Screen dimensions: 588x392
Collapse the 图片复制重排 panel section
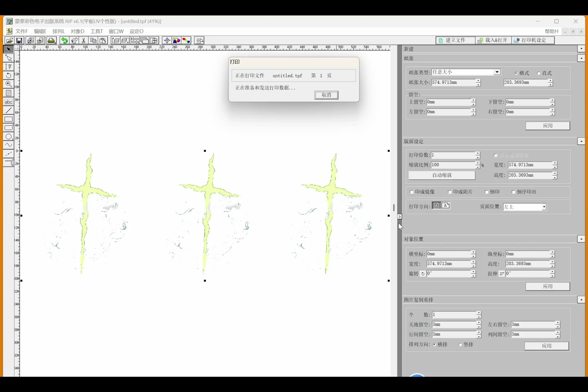click(581, 300)
